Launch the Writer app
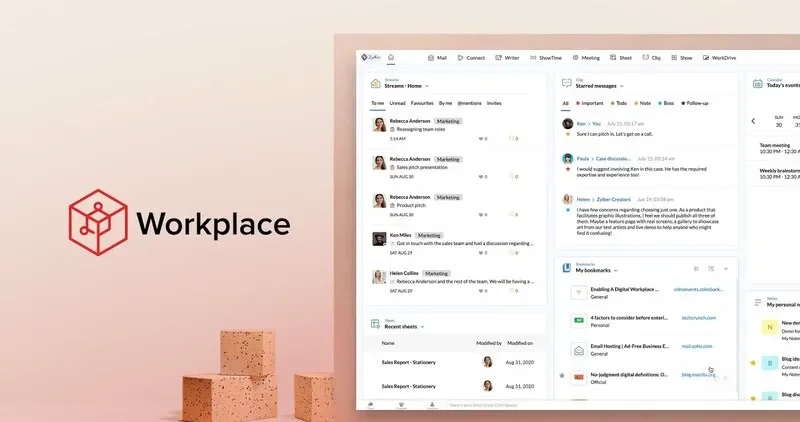The image size is (800, 422). coord(507,58)
